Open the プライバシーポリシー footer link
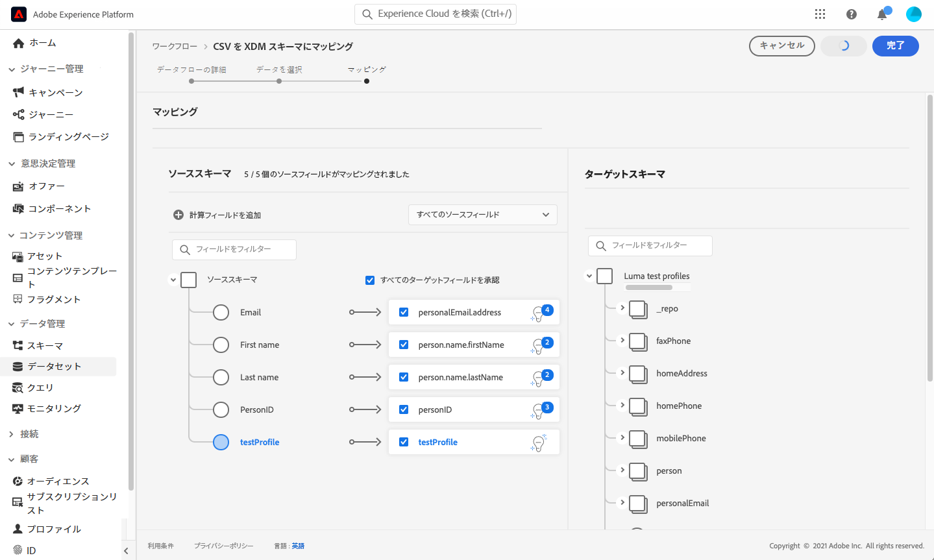Screen dimensions: 934x560 [x=223, y=546]
